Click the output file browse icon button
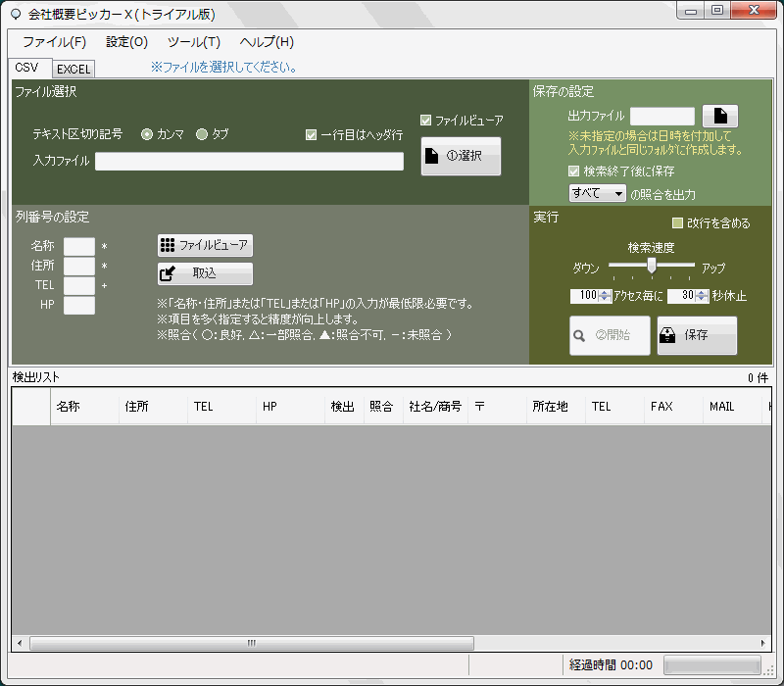 (719, 117)
